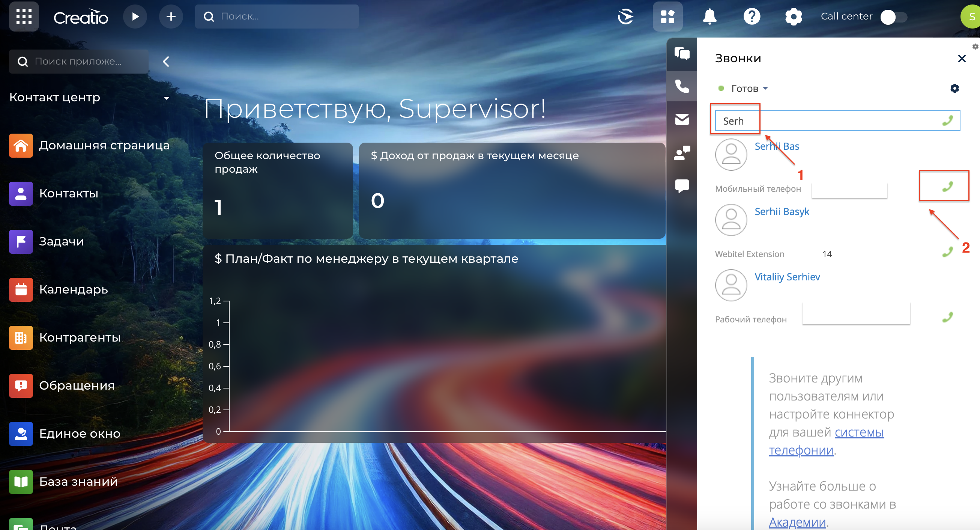Click the small gear at top-right corner

point(975,47)
